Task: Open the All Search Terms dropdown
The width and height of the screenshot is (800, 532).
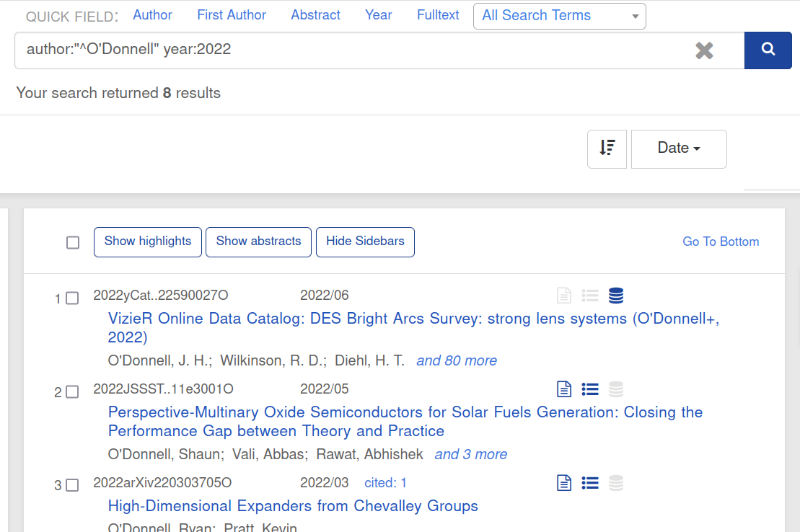Action: point(559,16)
